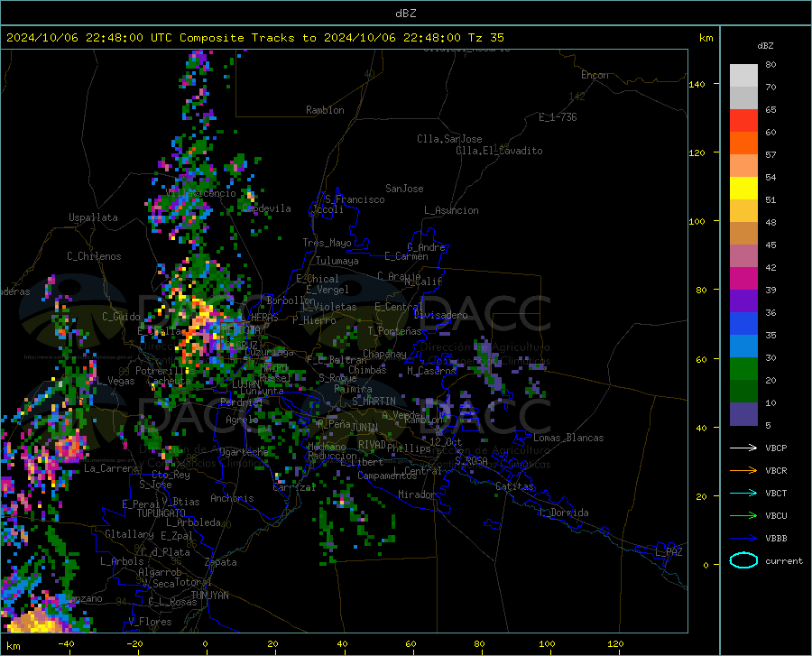
Task: Pick the slate 5-10 dBZ swatch
Action: [743, 414]
